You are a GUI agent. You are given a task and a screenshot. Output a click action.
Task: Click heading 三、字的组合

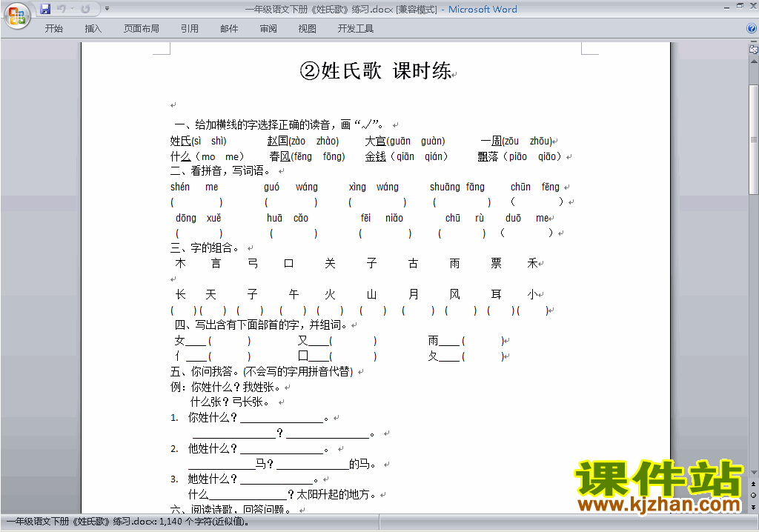point(205,248)
